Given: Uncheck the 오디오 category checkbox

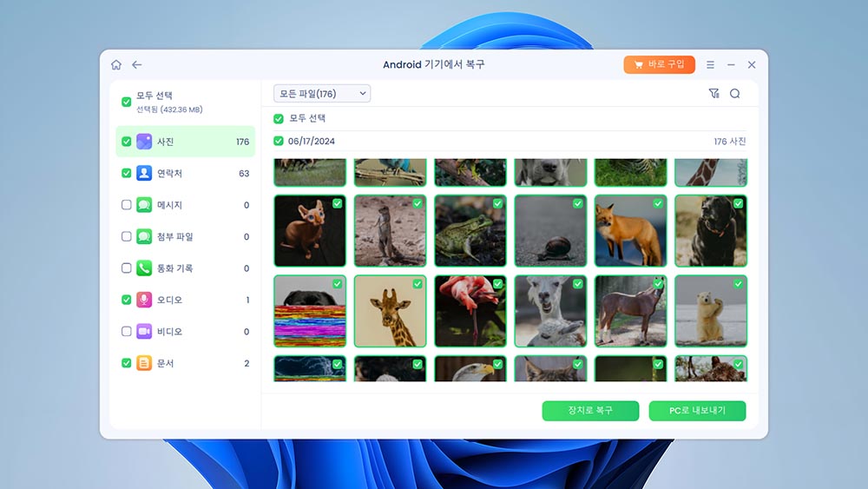Looking at the screenshot, I should tap(126, 300).
